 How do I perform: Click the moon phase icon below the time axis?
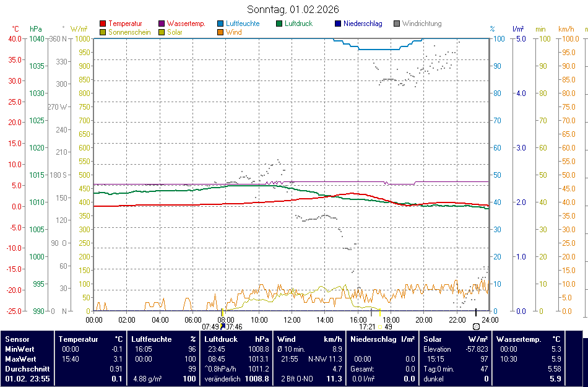(x=476, y=326)
